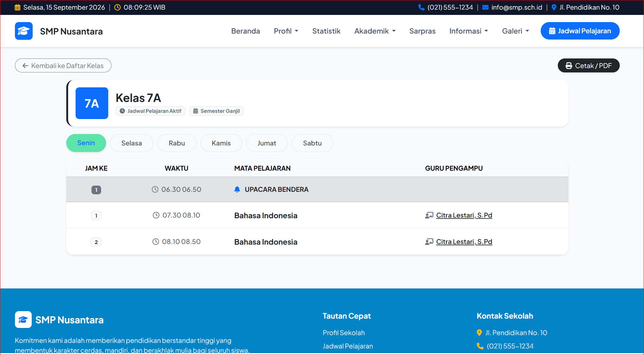Click teacher icon in the 07.30 row
This screenshot has width=644, height=355.
(429, 215)
